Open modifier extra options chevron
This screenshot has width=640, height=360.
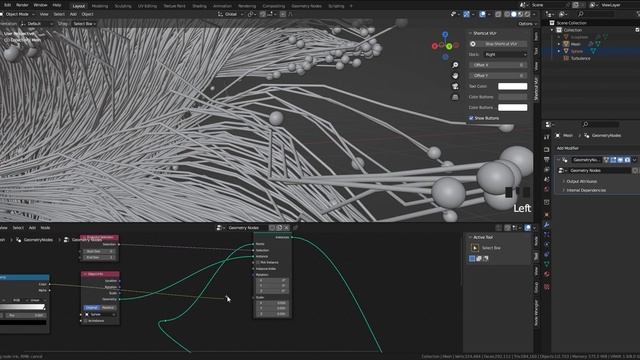[x=634, y=160]
